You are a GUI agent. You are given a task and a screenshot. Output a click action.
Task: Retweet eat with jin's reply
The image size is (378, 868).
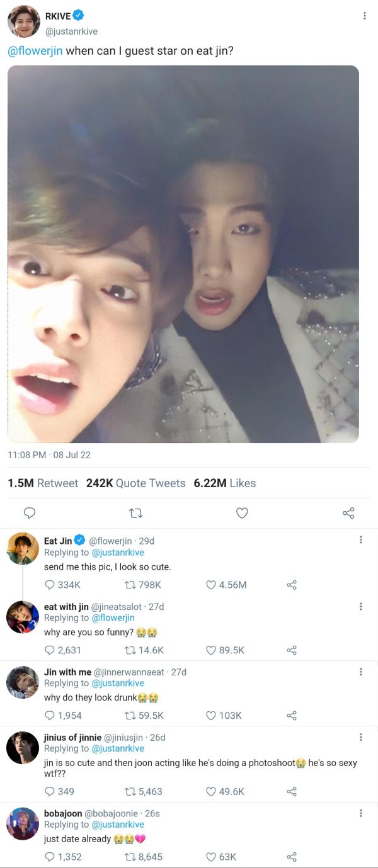pos(132,650)
